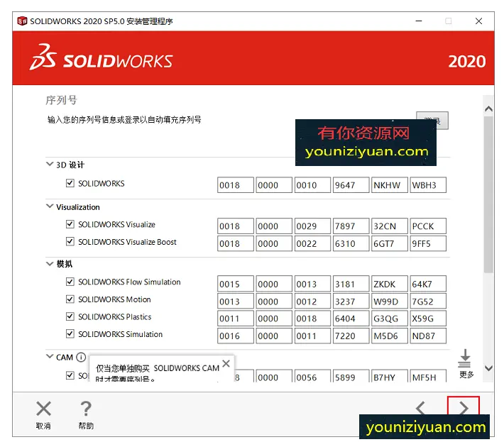Image resolution: width=504 pixels, height=442 pixels.
Task: Click SOLIDWORKS serial field containing WBH3
Action: click(428, 185)
